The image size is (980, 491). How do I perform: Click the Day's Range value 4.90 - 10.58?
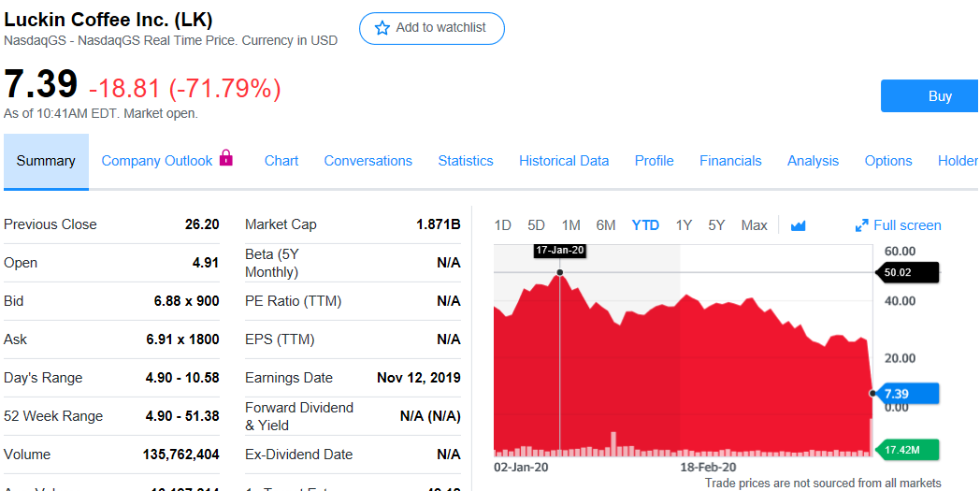[181, 378]
